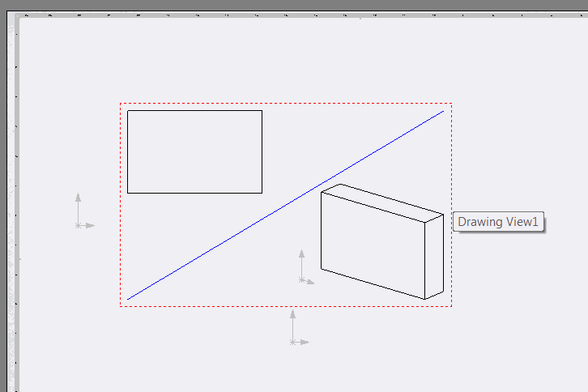Image resolution: width=588 pixels, height=392 pixels.
Task: Select the red dashed view boundary top edge
Action: (x=286, y=103)
